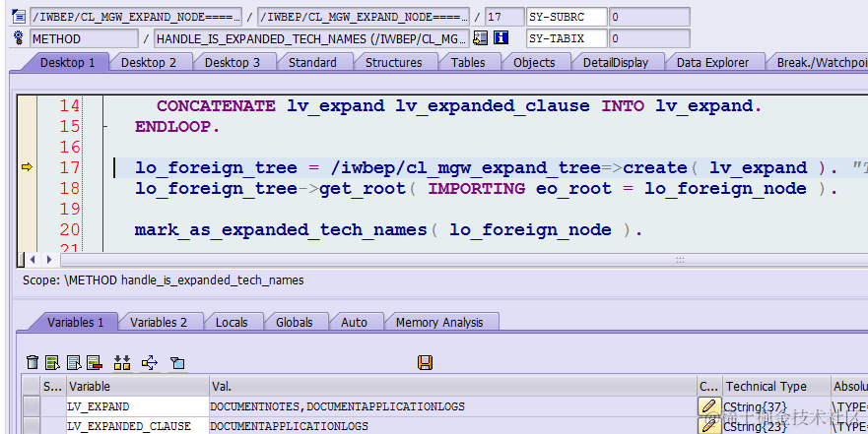Click the Val. column header
Screen dimensions: 868x434
[x=453, y=386]
